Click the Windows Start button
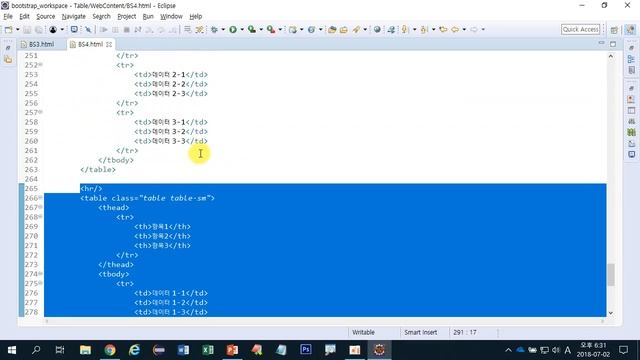640x360 pixels. (x=12, y=350)
